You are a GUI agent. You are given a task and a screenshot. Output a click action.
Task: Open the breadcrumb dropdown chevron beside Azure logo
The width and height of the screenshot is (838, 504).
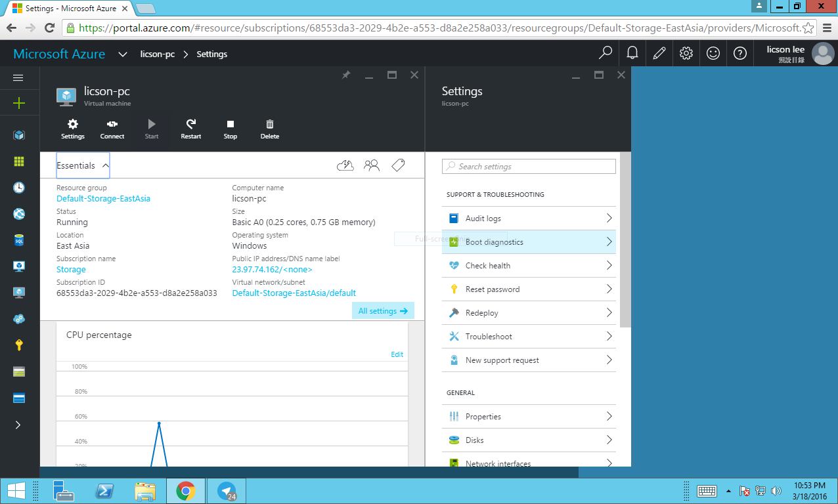click(x=123, y=54)
